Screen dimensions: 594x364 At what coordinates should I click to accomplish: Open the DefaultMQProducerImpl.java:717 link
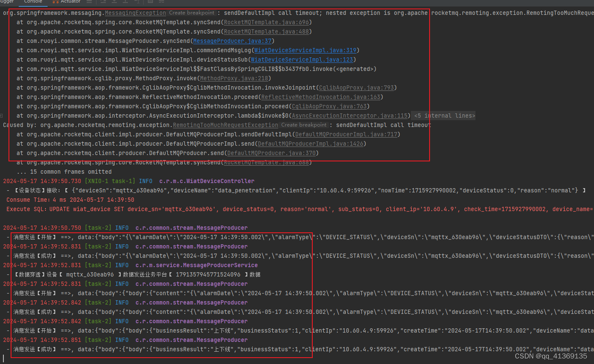346,134
